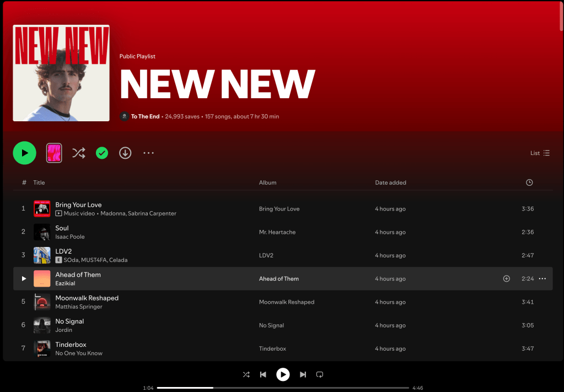This screenshot has width=564, height=392.
Task: Open the MUST4FA artist link
Action: point(94,260)
